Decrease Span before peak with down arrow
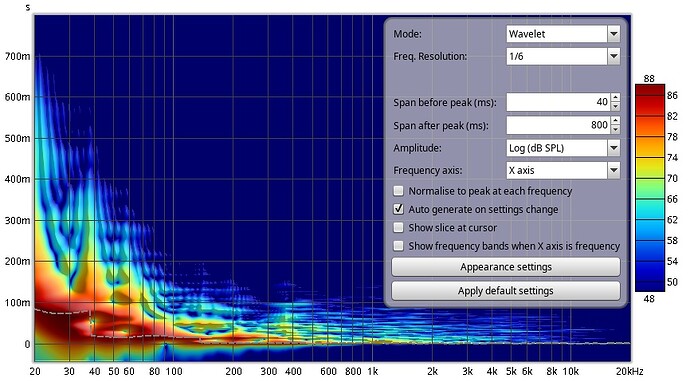 [616, 106]
